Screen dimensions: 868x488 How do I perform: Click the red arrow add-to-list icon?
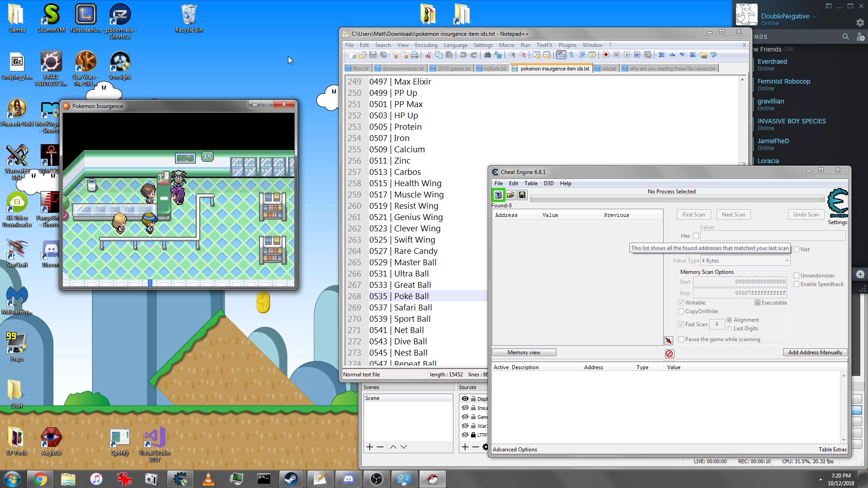pos(669,340)
